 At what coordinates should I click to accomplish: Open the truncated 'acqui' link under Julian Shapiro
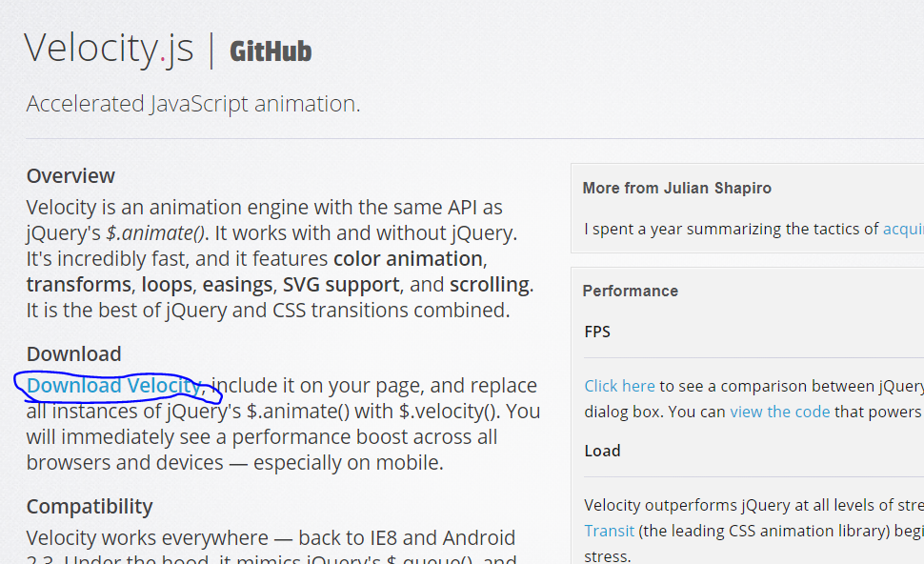pos(903,229)
